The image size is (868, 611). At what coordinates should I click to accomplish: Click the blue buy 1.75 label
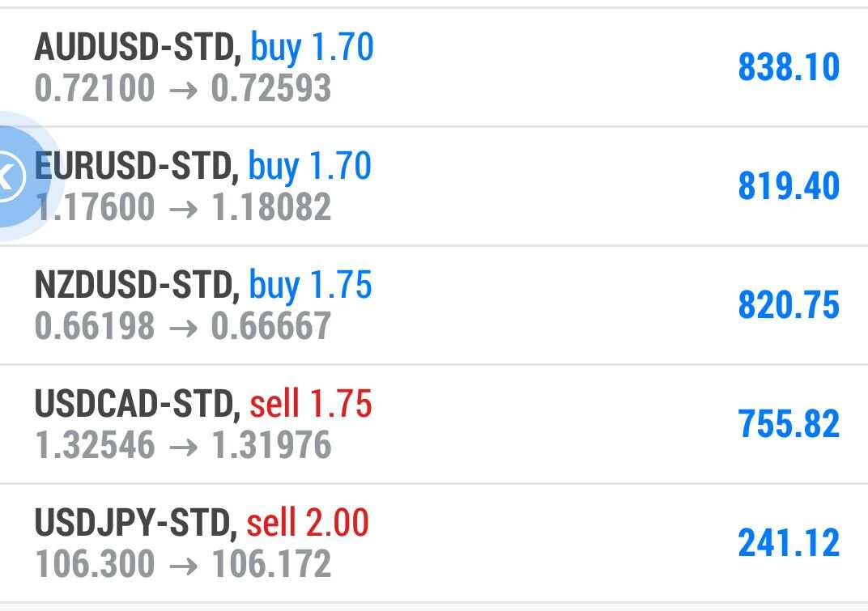(x=311, y=286)
